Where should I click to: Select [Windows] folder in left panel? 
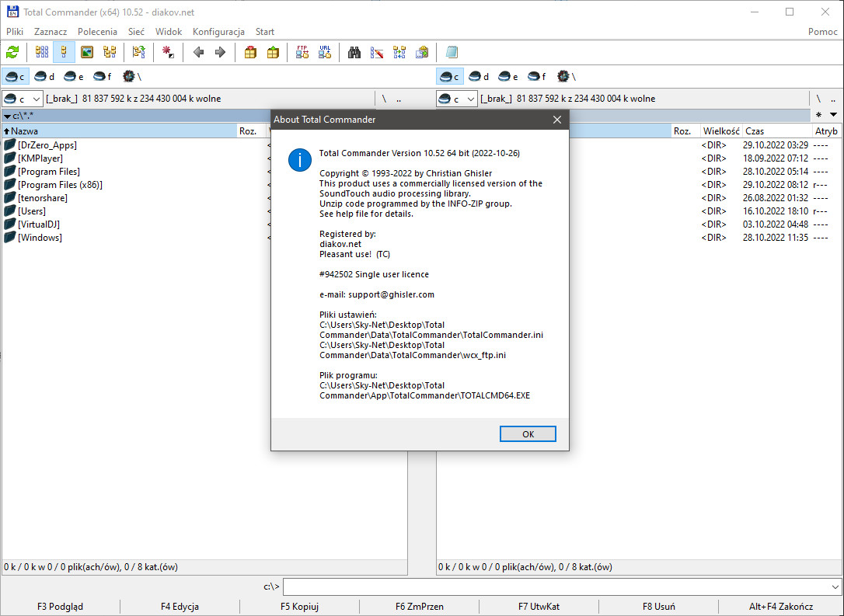pyautogui.click(x=40, y=237)
